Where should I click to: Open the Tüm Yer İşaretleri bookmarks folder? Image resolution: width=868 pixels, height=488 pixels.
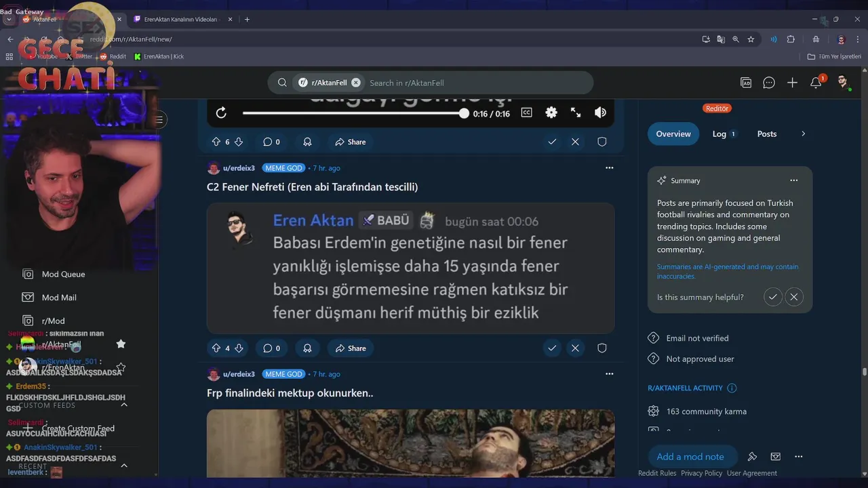click(x=834, y=56)
